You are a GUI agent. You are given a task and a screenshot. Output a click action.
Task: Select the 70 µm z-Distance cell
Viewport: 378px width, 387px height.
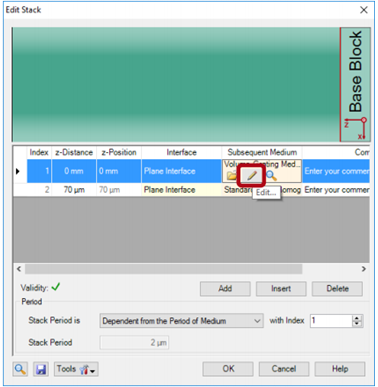click(x=74, y=190)
